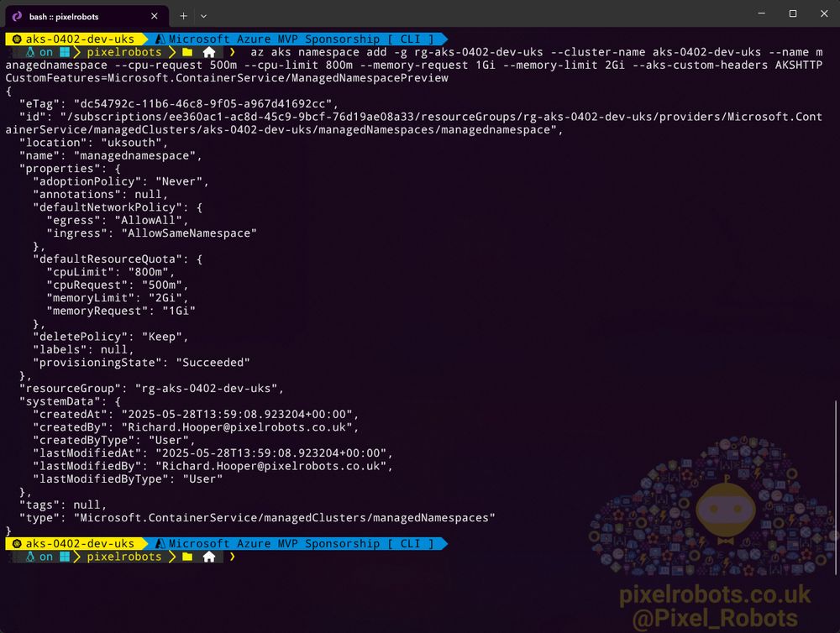Click the "cpuRequest": "500m" line
Screen dimensions: 840x633
(x=118, y=285)
